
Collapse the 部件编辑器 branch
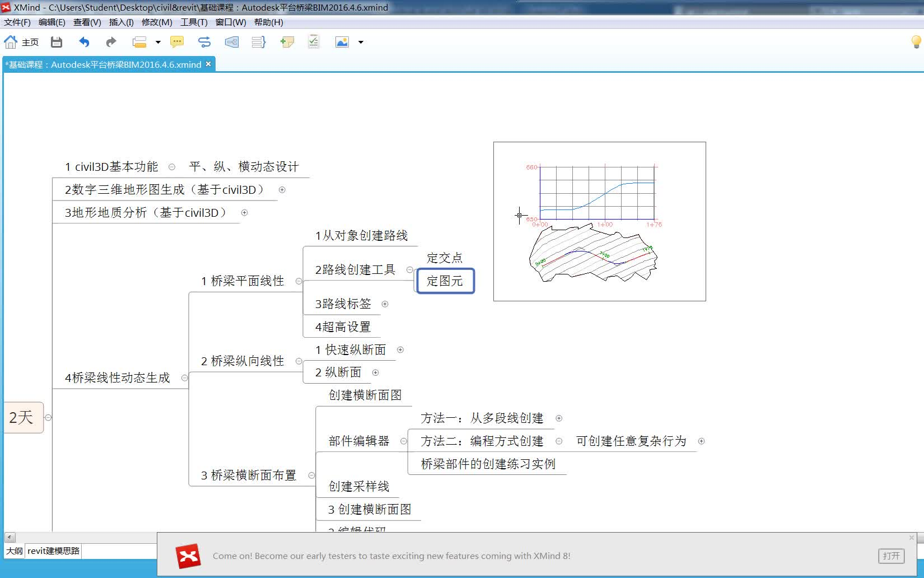point(403,441)
